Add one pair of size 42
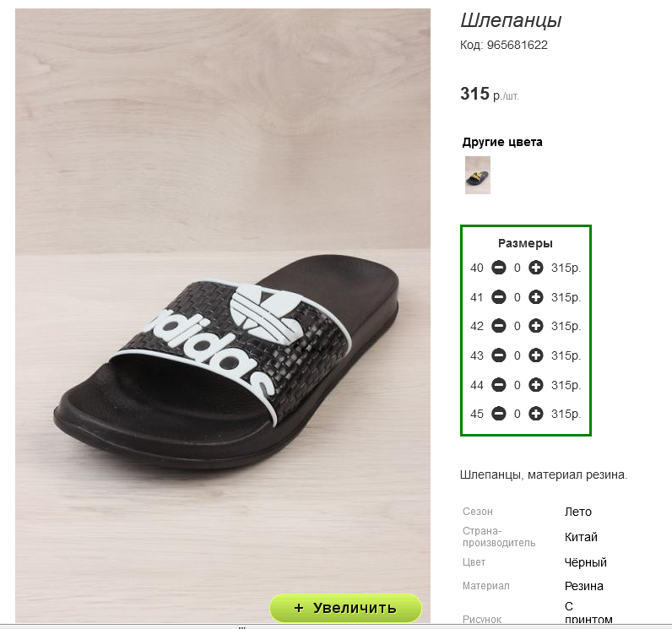The height and width of the screenshot is (629, 672). (x=535, y=326)
